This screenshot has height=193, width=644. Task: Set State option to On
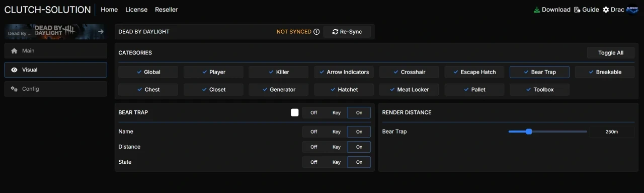(x=359, y=162)
